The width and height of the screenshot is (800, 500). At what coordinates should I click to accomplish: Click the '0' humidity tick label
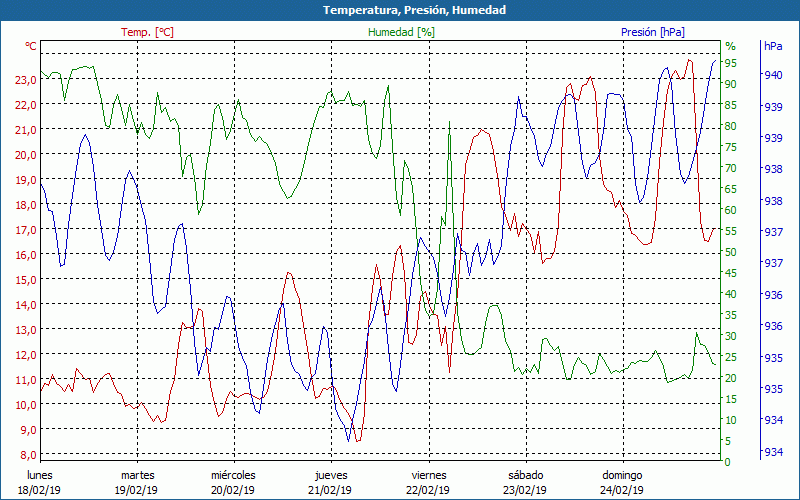(728, 462)
